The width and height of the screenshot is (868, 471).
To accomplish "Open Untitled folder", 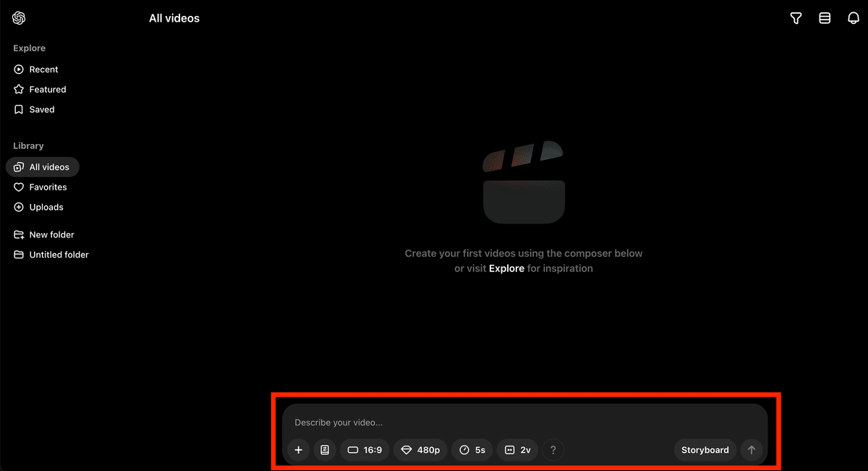I will (51, 255).
